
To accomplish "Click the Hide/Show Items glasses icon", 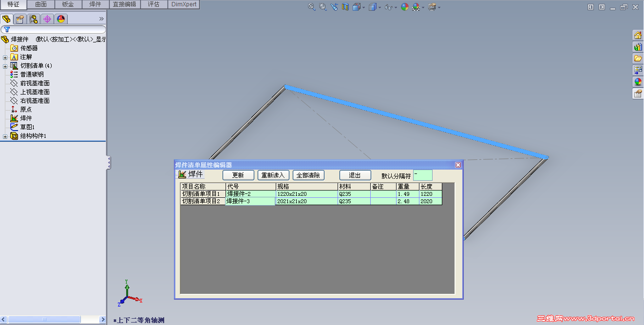I will click(388, 7).
